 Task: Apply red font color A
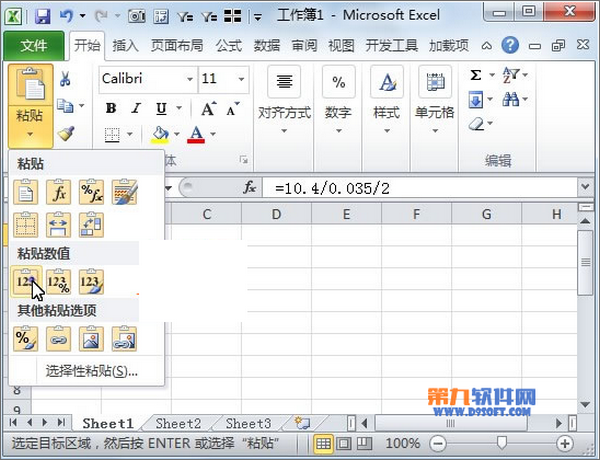[196, 135]
